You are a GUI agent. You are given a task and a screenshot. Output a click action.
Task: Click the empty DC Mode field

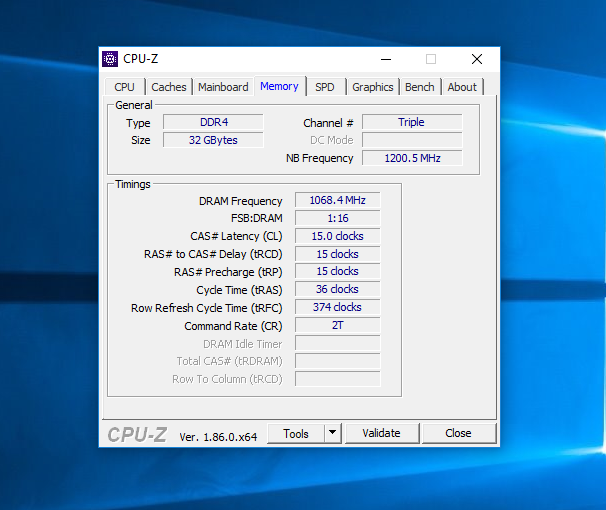pyautogui.click(x=412, y=140)
